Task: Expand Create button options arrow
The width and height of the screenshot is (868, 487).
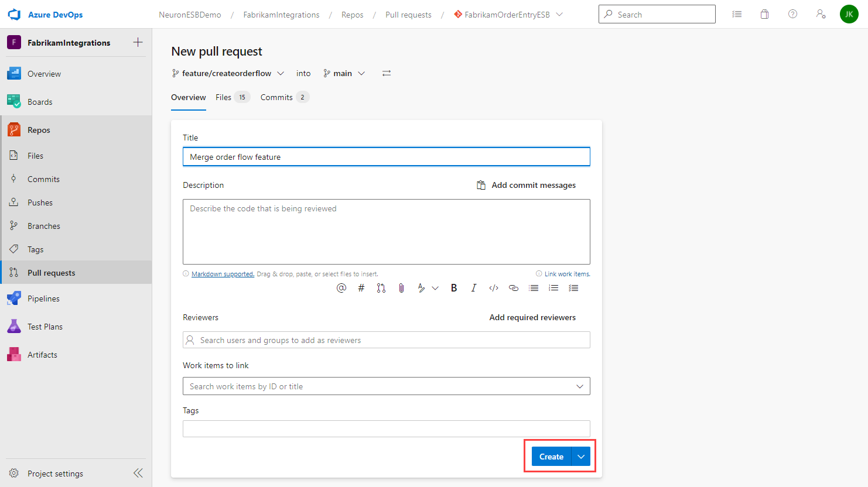Action: click(x=581, y=457)
